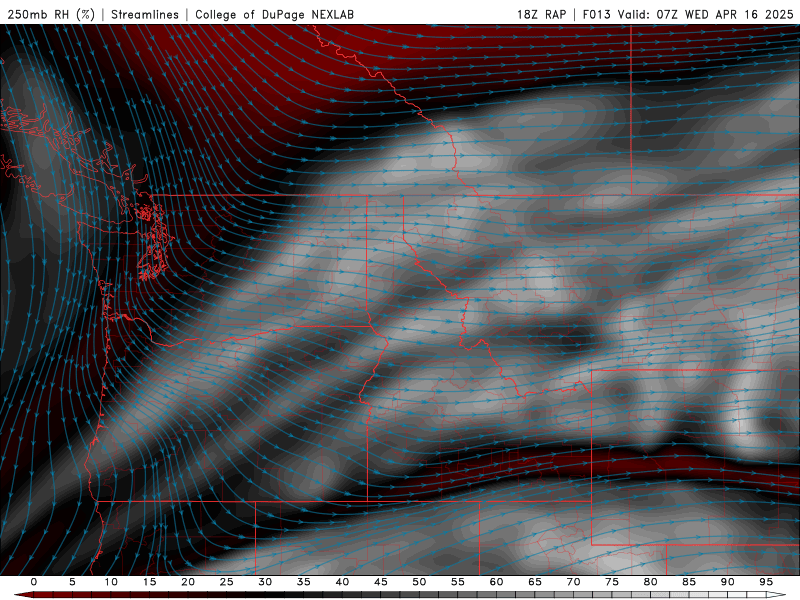Screen dimensions: 800x600
Task: Click the 0 value on the color scale
Action: (x=34, y=582)
